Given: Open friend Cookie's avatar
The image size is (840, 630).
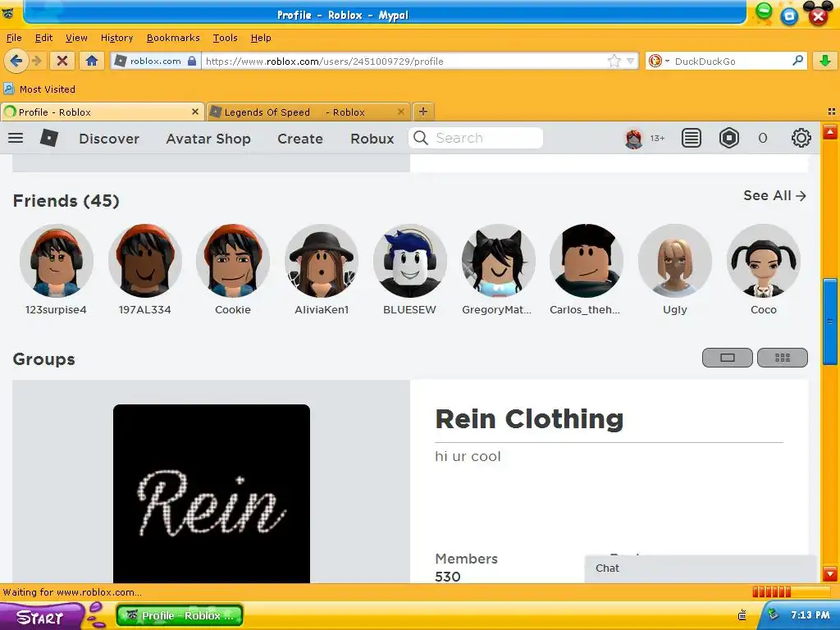Looking at the screenshot, I should click(x=233, y=260).
